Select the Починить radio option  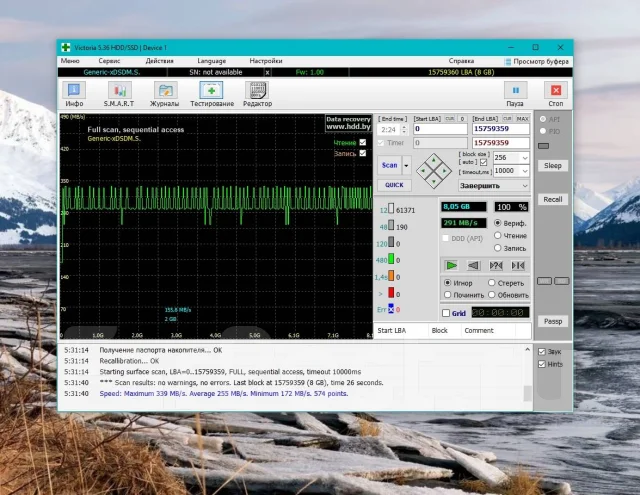coord(447,294)
